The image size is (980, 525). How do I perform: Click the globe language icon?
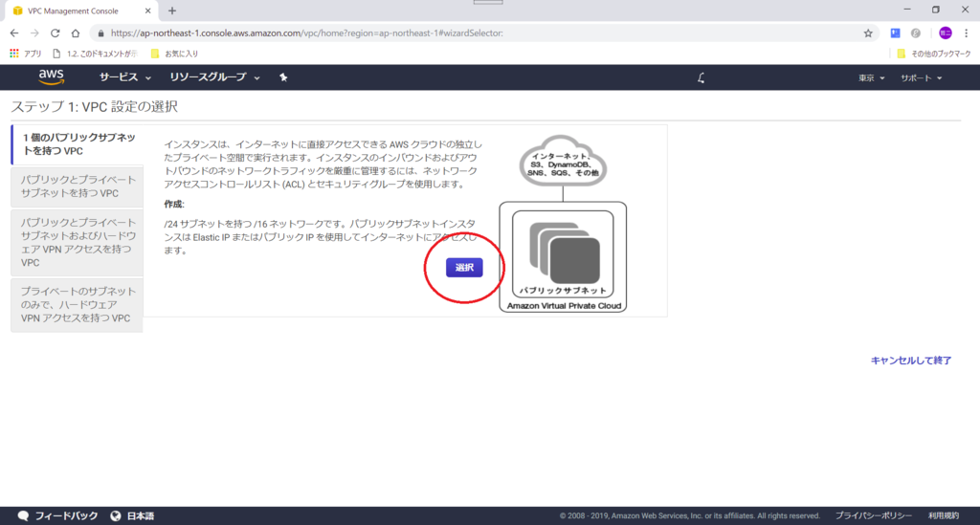116,515
